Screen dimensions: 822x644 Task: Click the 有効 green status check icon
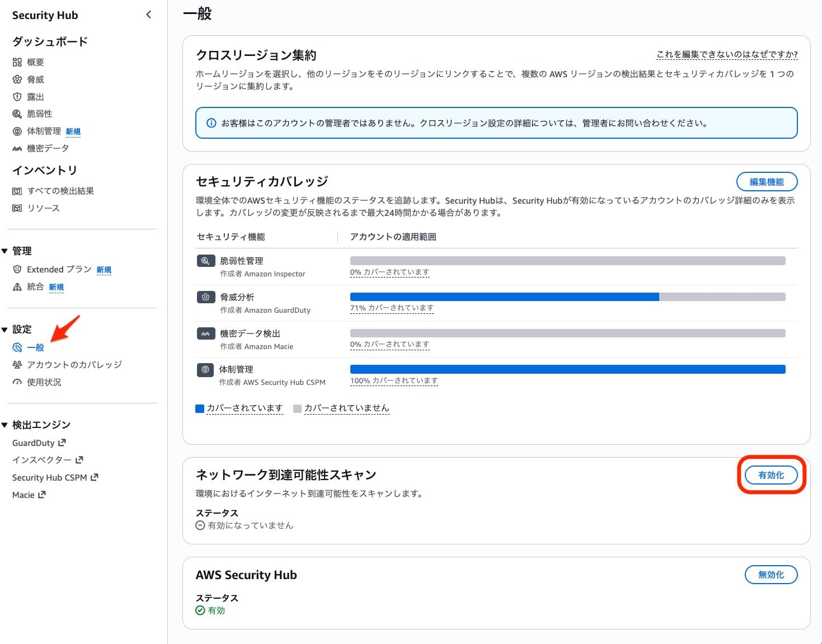pyautogui.click(x=200, y=610)
